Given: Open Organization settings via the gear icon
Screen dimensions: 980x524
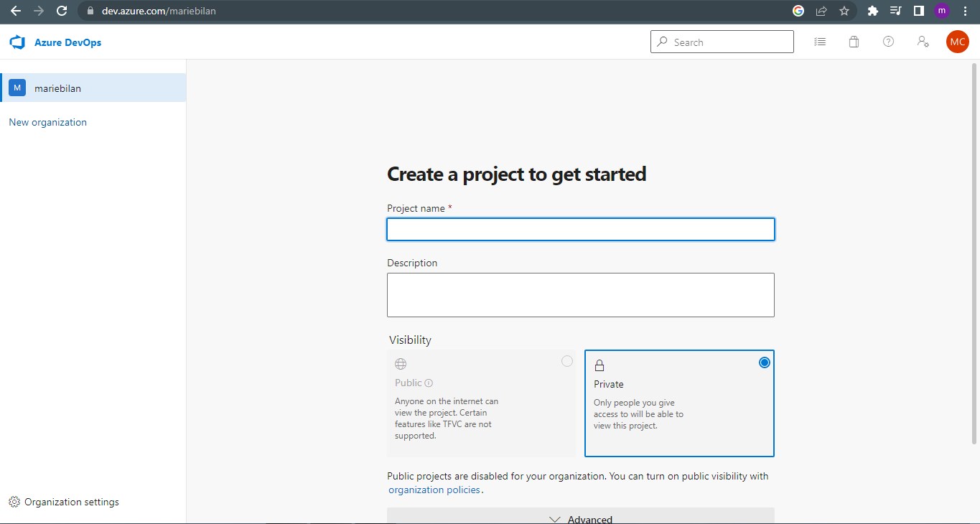Looking at the screenshot, I should coord(13,502).
